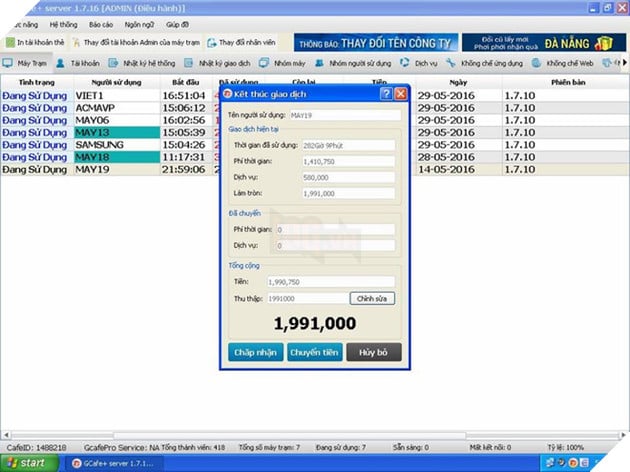
Task: Click In tài khoản thẻ button
Action: point(35,43)
